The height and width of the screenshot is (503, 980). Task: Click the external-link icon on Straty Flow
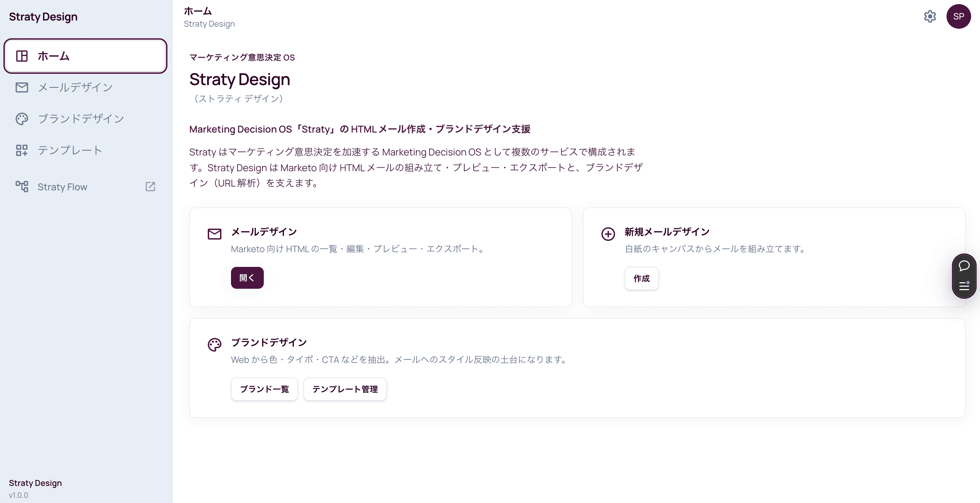pyautogui.click(x=150, y=187)
